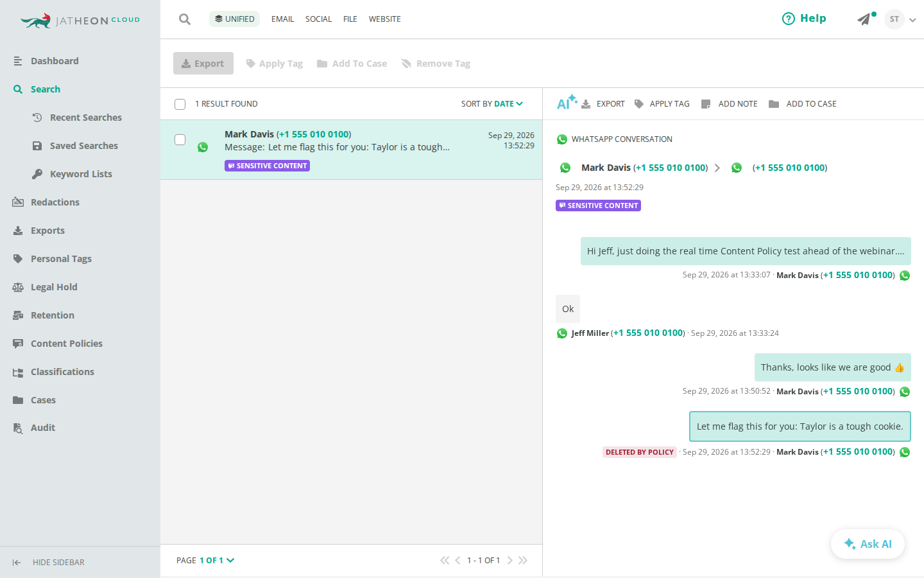
Task: Click Sensitive Content tag in result row
Action: click(267, 166)
